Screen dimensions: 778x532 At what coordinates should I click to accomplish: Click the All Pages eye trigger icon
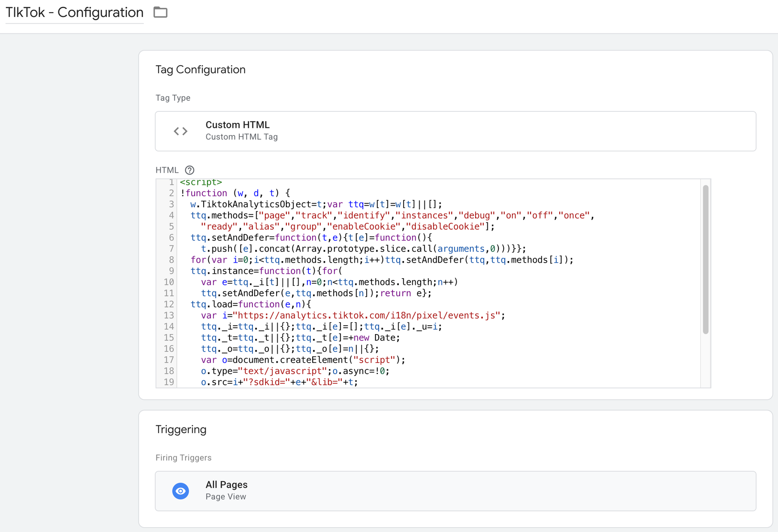(180, 491)
